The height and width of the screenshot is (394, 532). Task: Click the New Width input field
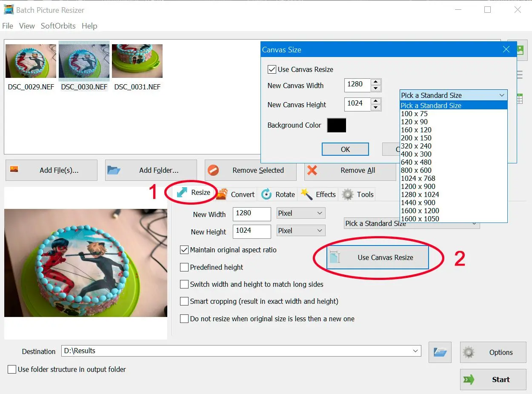(x=252, y=214)
